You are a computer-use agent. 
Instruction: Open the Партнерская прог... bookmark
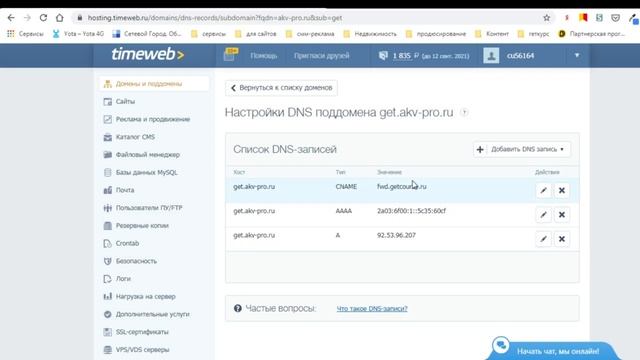point(591,34)
